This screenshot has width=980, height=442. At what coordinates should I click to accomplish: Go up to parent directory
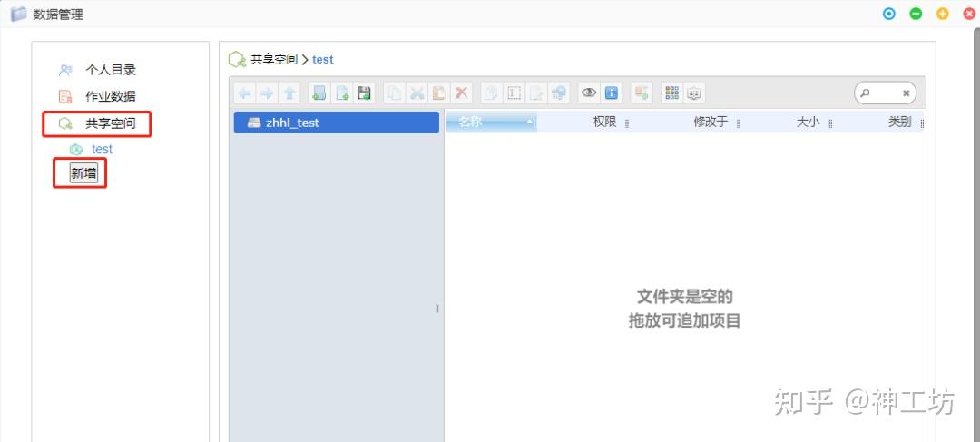click(x=289, y=93)
